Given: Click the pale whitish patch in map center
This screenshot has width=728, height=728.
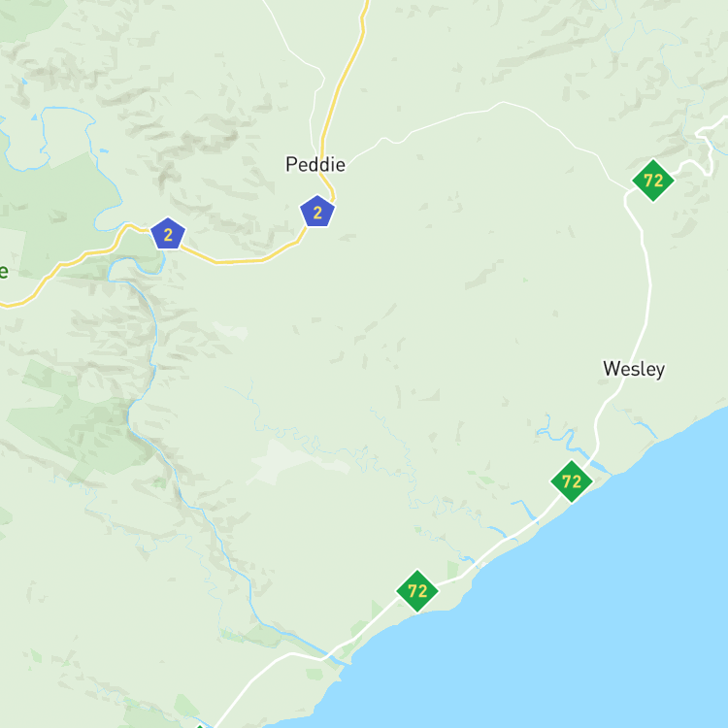Looking at the screenshot, I should click(x=297, y=460).
